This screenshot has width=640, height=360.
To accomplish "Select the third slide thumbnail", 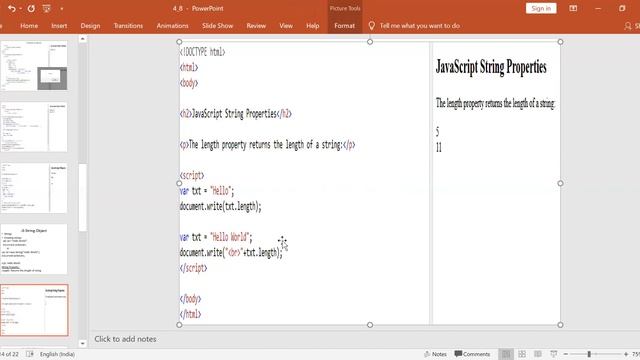I will point(34,188).
